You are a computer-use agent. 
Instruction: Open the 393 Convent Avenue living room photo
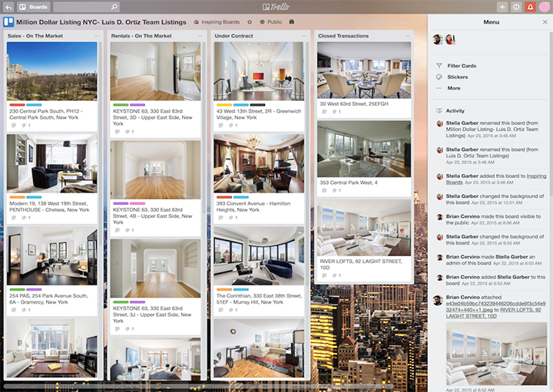259,163
